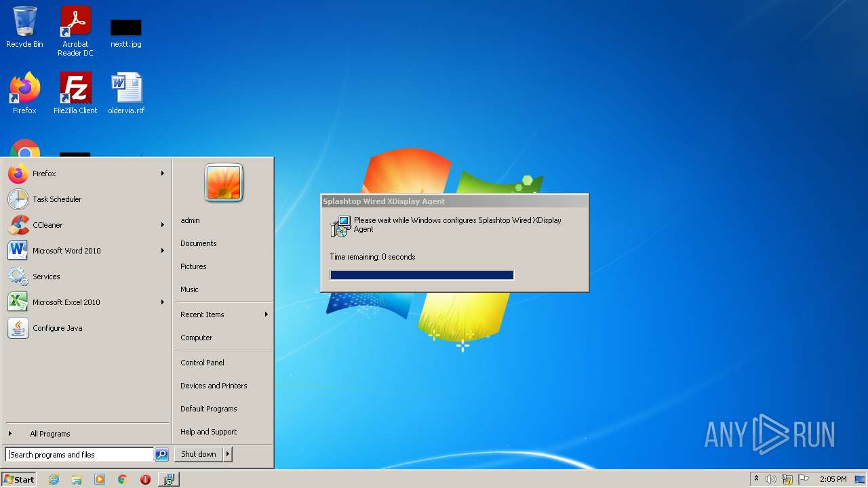Click Shut down button
The width and height of the screenshot is (868, 488).
click(199, 454)
